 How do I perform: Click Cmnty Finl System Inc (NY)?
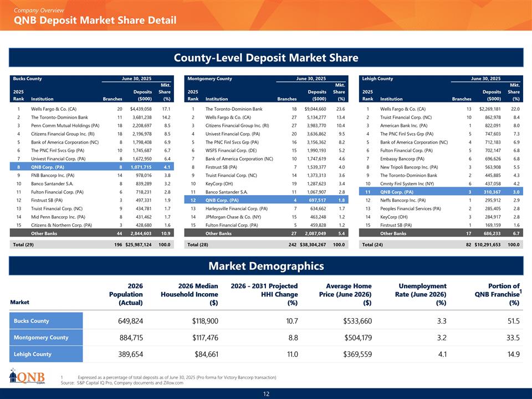tap(407, 183)
